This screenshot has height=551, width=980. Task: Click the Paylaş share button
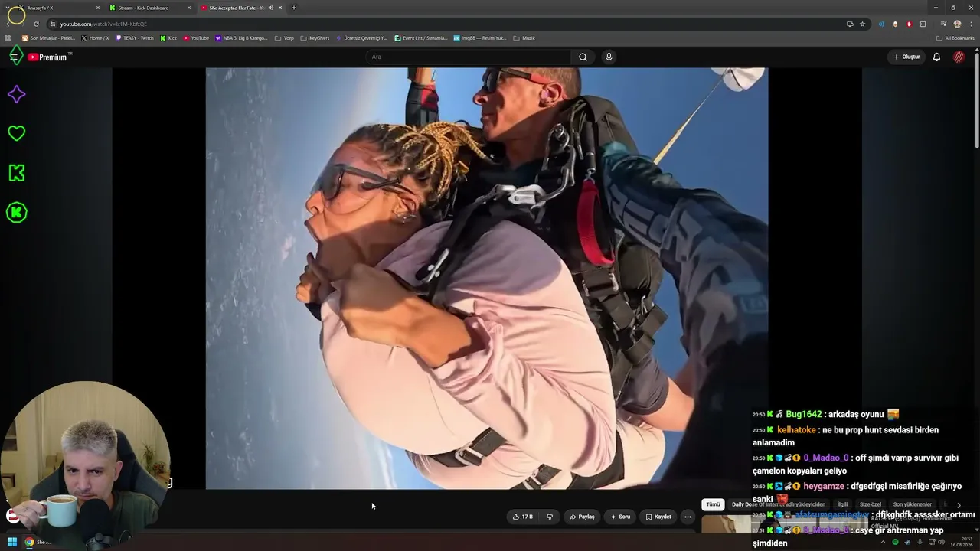[582, 517]
